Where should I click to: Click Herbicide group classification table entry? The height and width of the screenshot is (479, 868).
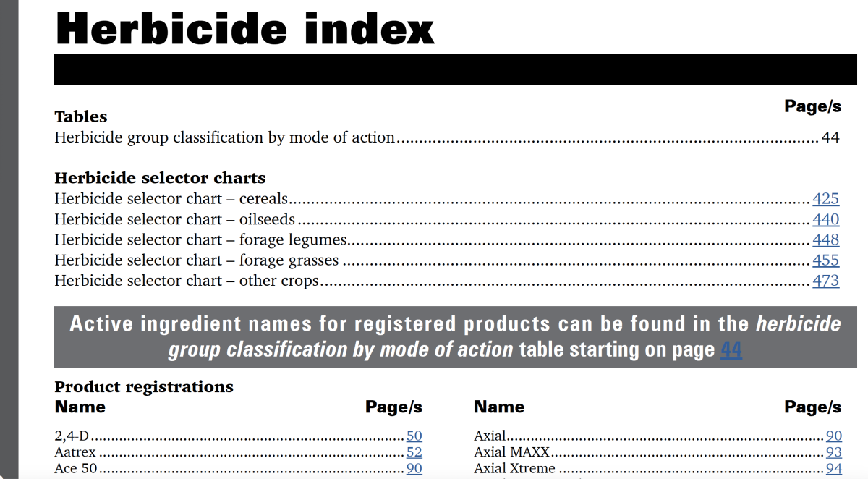click(x=447, y=137)
